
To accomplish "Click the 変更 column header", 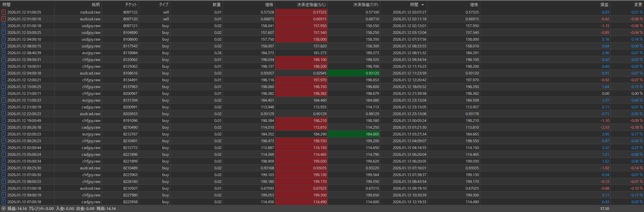I will pyautogui.click(x=638, y=5).
